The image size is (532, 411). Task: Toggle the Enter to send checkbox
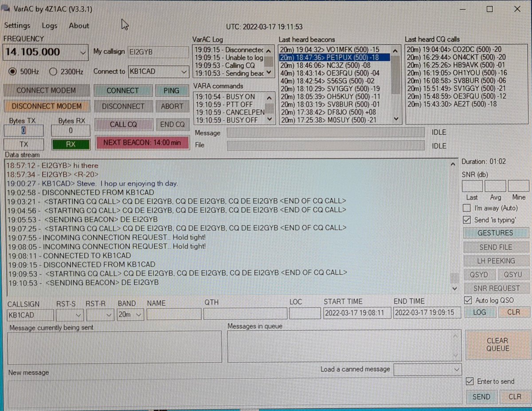(470, 381)
